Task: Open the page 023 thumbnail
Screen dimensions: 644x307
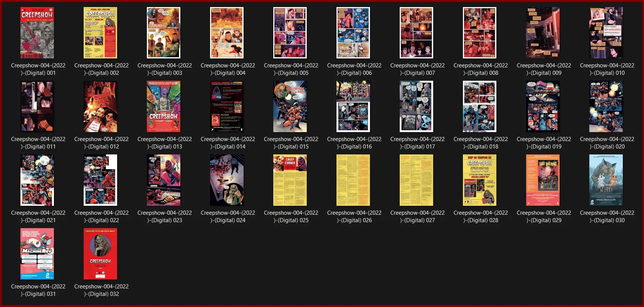Action: click(164, 180)
